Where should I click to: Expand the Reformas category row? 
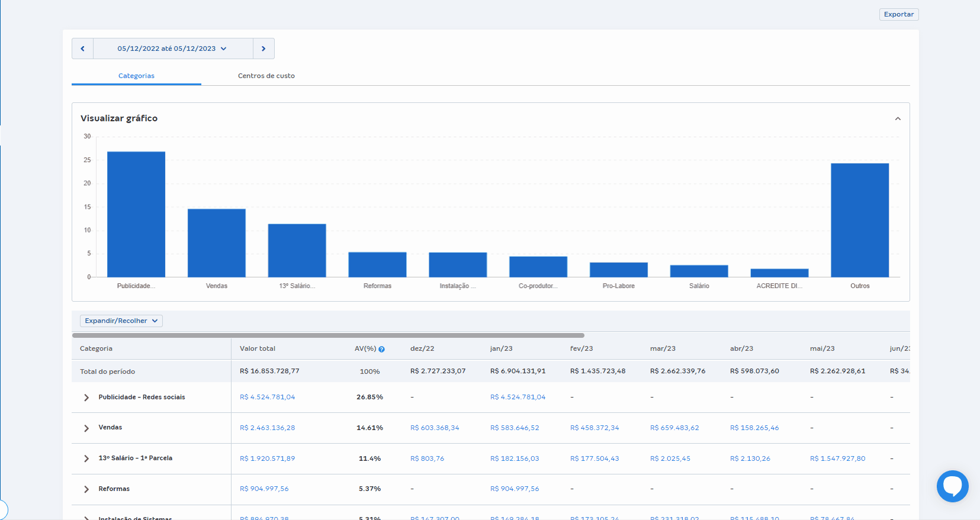pos(86,489)
